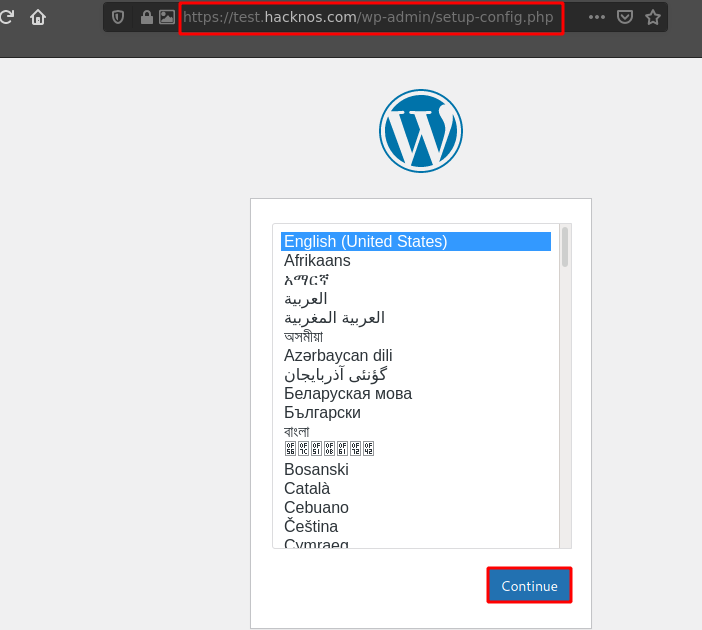Choose Български language
Image resolution: width=702 pixels, height=630 pixels.
416,412
